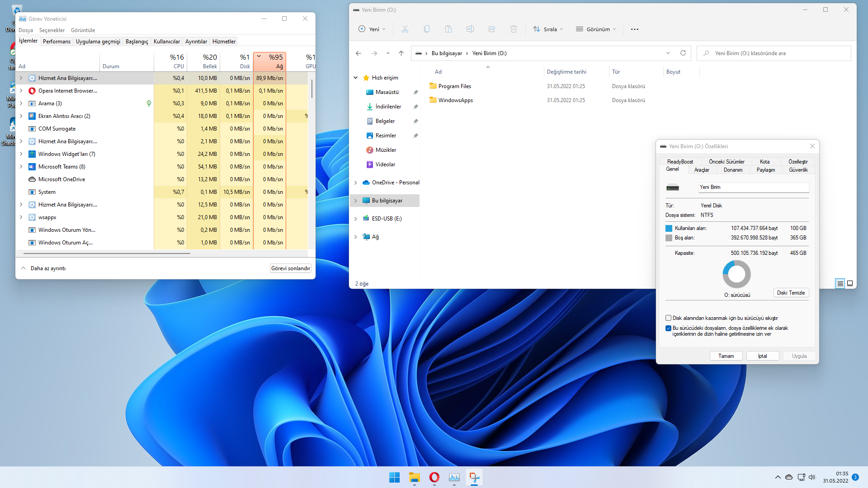This screenshot has width=868, height=488.
Task: Enable compress this drive checkbox
Action: click(x=668, y=318)
